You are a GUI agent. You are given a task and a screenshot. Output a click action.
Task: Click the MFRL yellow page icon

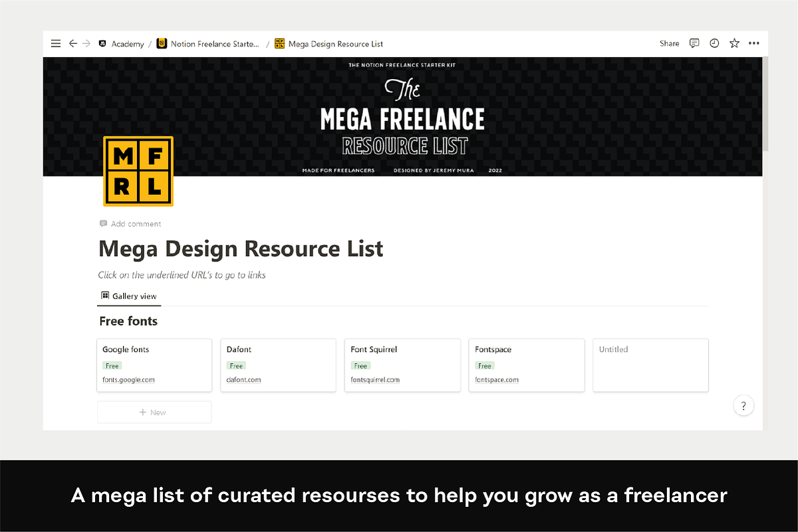138,171
